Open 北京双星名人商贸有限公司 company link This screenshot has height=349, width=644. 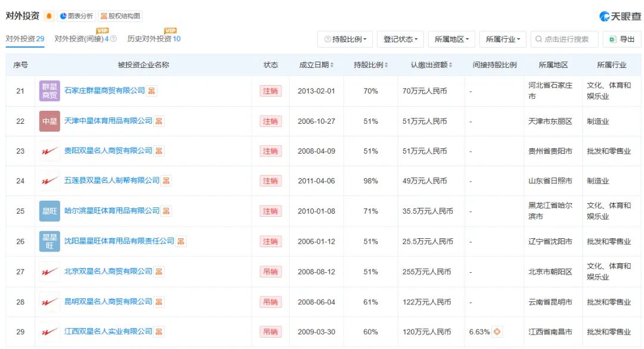tap(109, 272)
